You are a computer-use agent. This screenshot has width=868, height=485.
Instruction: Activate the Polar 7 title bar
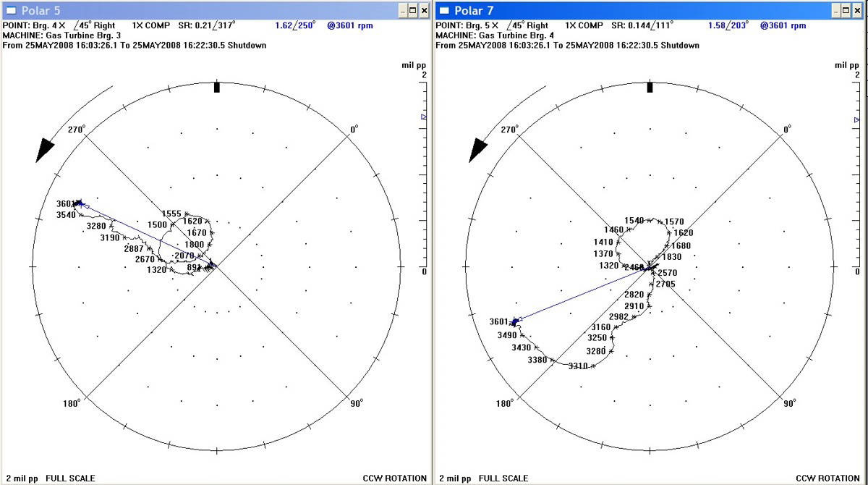(637, 10)
